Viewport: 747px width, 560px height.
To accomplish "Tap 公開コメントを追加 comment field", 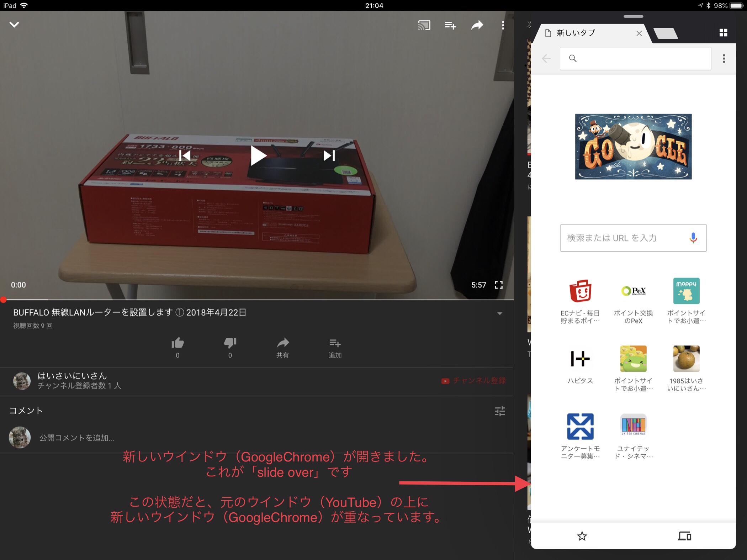I will (x=76, y=438).
